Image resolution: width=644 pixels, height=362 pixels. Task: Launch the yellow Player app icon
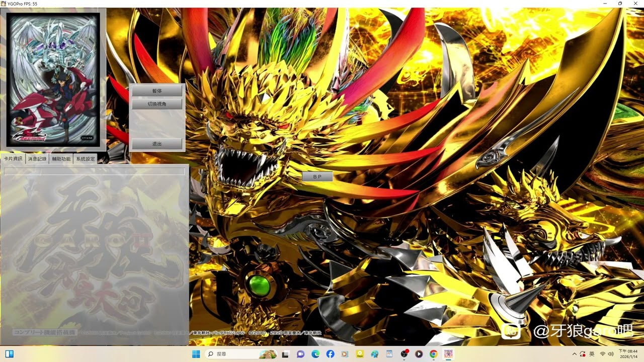click(x=360, y=354)
